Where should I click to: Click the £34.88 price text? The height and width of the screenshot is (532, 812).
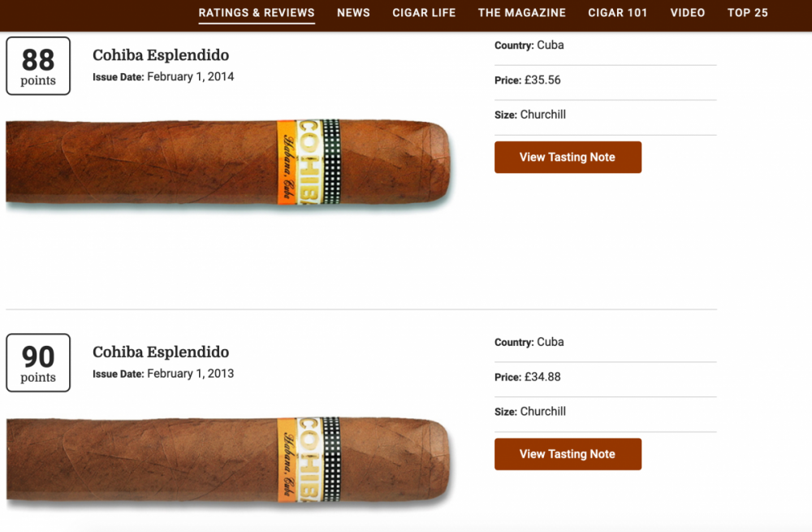[x=542, y=377]
